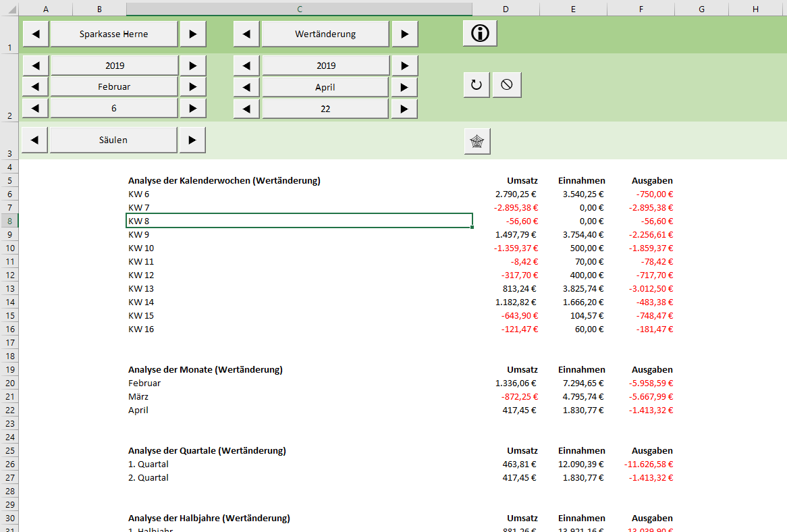Click right arrow of 2019 above April
The image size is (787, 532).
pos(404,65)
